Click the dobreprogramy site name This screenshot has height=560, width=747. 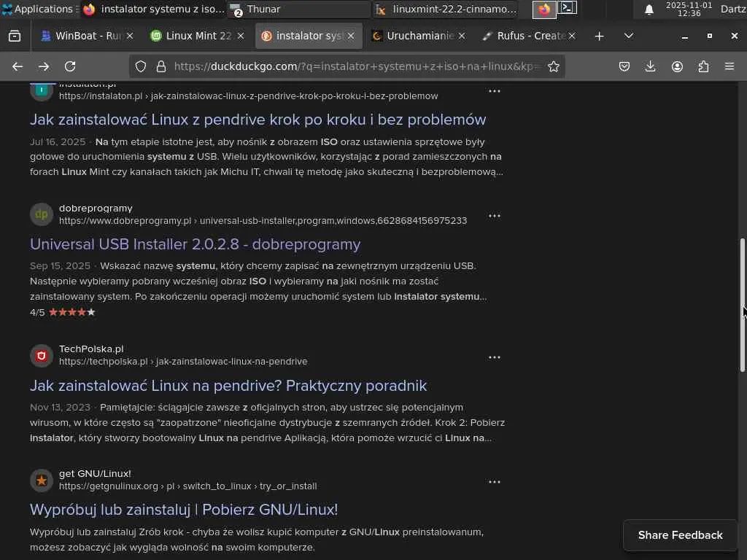96,208
